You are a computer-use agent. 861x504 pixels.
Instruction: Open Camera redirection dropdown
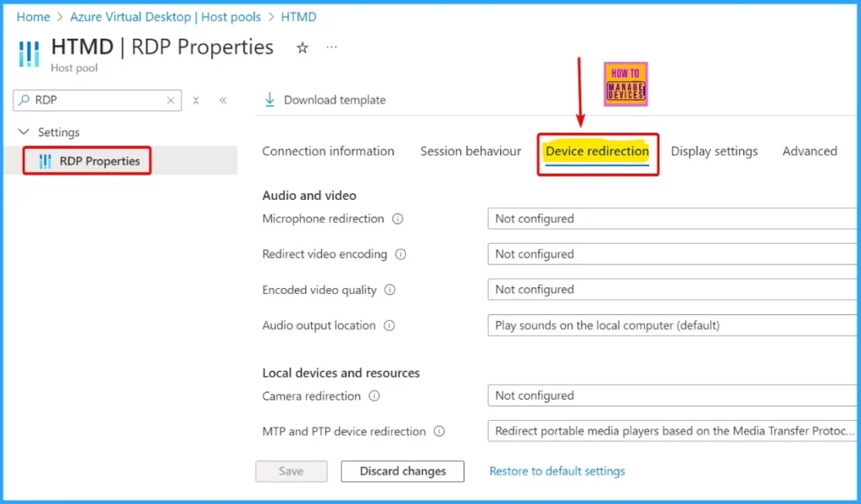pyautogui.click(x=673, y=396)
